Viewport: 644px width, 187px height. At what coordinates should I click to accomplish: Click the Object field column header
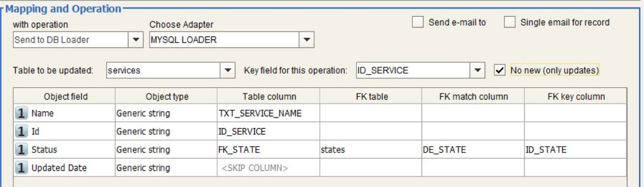[x=66, y=96]
